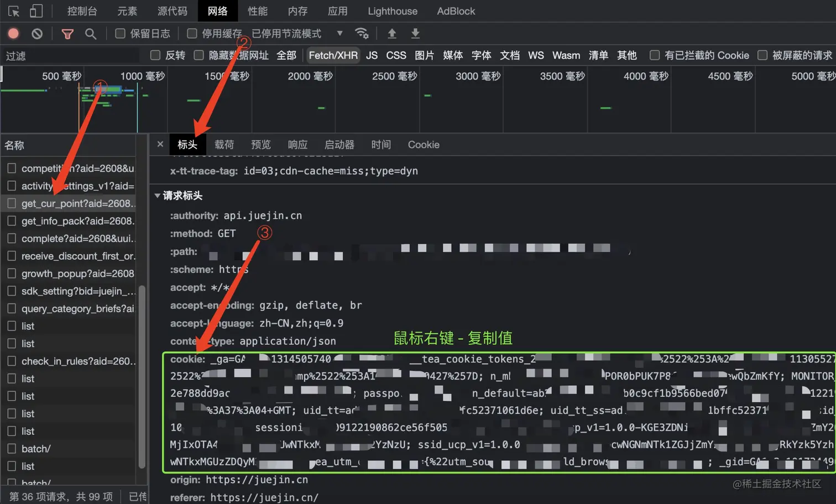Tick the 有已拦截的 Cookie checkbox

[x=655, y=55]
